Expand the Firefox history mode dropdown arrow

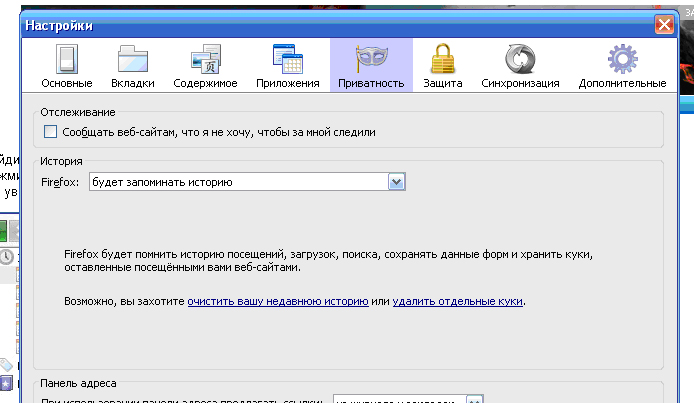pos(396,182)
